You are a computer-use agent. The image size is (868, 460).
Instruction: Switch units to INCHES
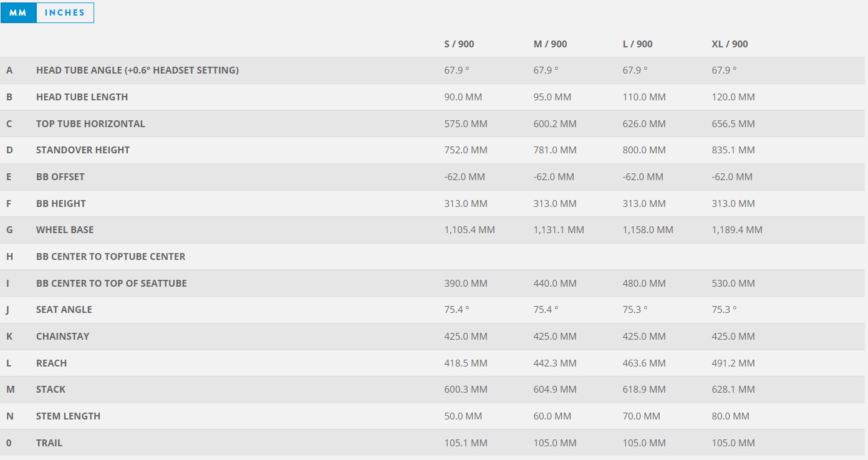pos(65,13)
